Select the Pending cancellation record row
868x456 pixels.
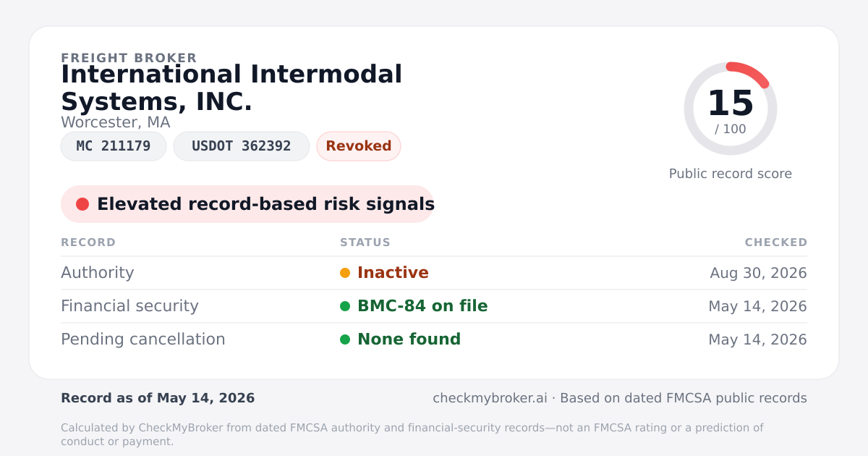[x=434, y=339]
